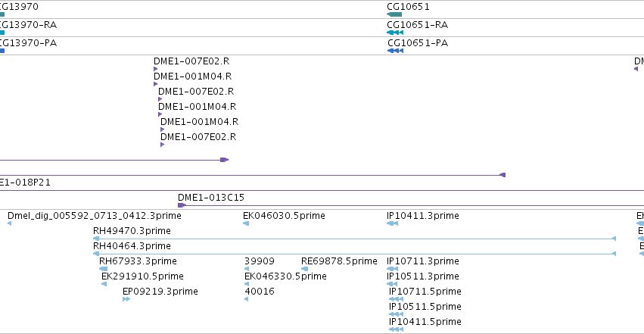Click the IP10711.3prime label

click(423, 261)
